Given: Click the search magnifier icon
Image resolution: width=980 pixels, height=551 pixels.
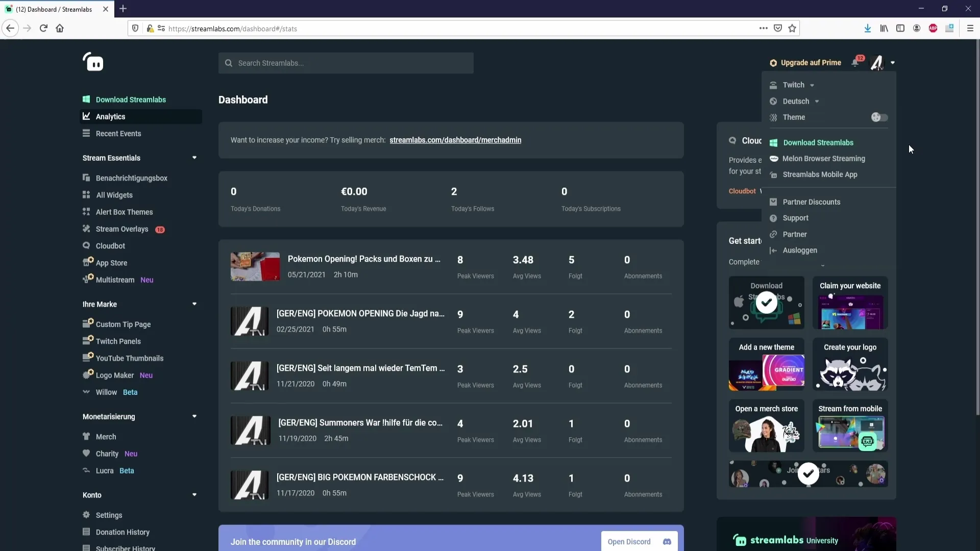Looking at the screenshot, I should [229, 63].
